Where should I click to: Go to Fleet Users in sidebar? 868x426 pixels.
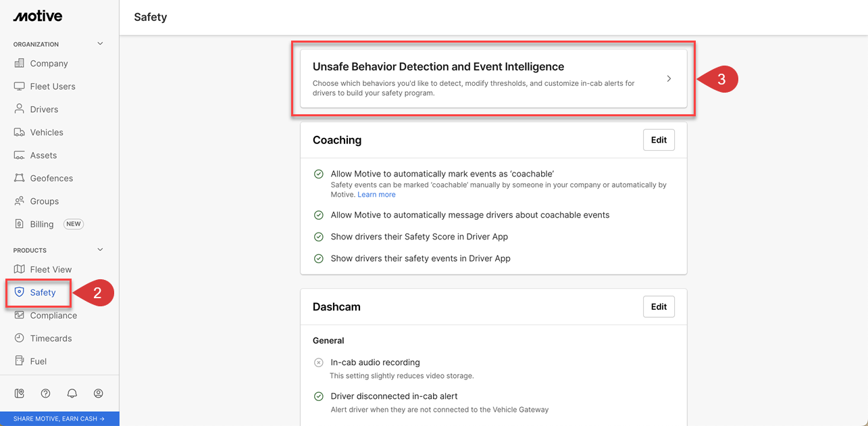53,87
